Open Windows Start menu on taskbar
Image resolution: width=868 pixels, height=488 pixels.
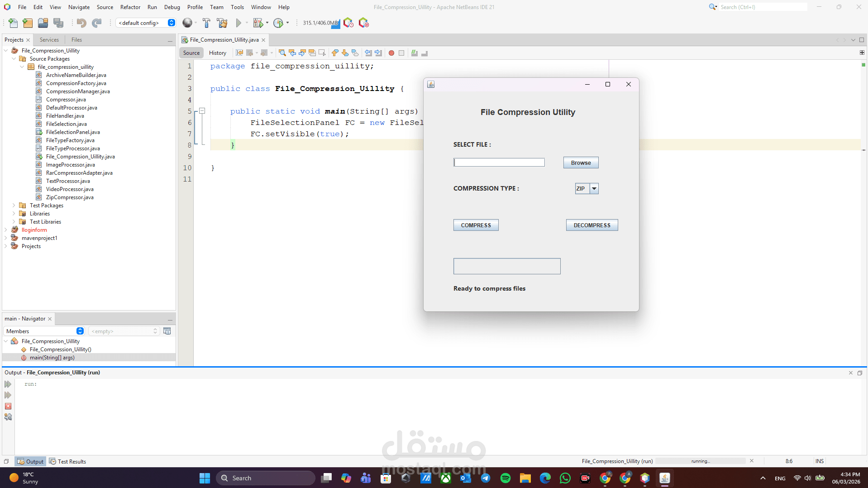point(205,478)
